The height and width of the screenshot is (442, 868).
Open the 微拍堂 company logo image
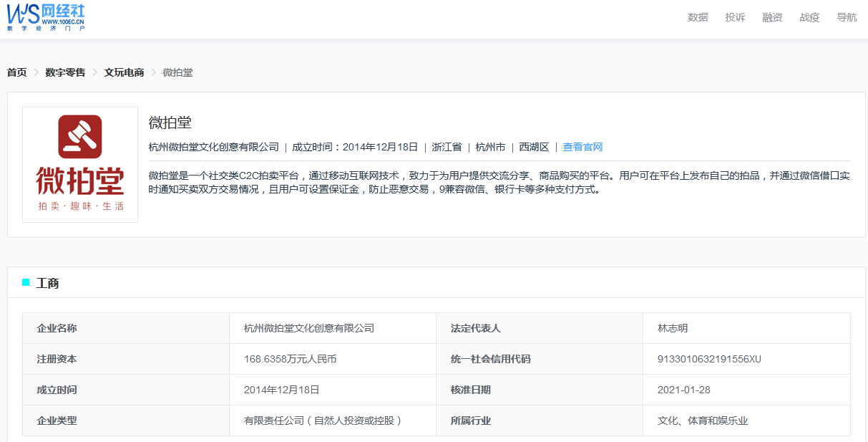pos(80,165)
